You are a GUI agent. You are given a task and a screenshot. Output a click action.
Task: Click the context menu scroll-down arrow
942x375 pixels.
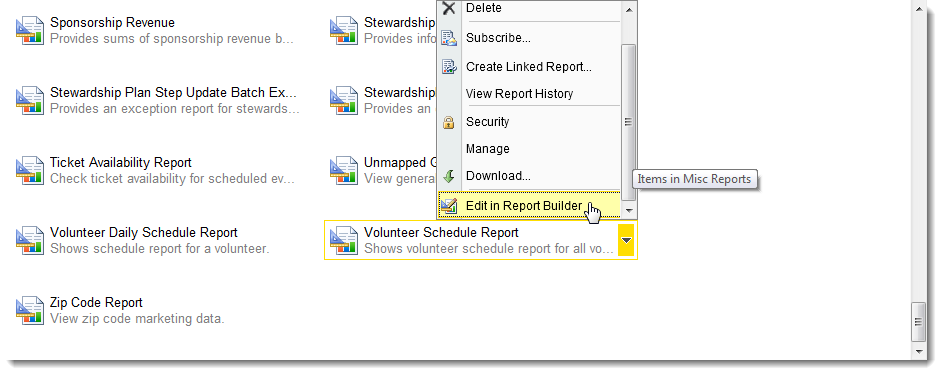click(x=629, y=210)
